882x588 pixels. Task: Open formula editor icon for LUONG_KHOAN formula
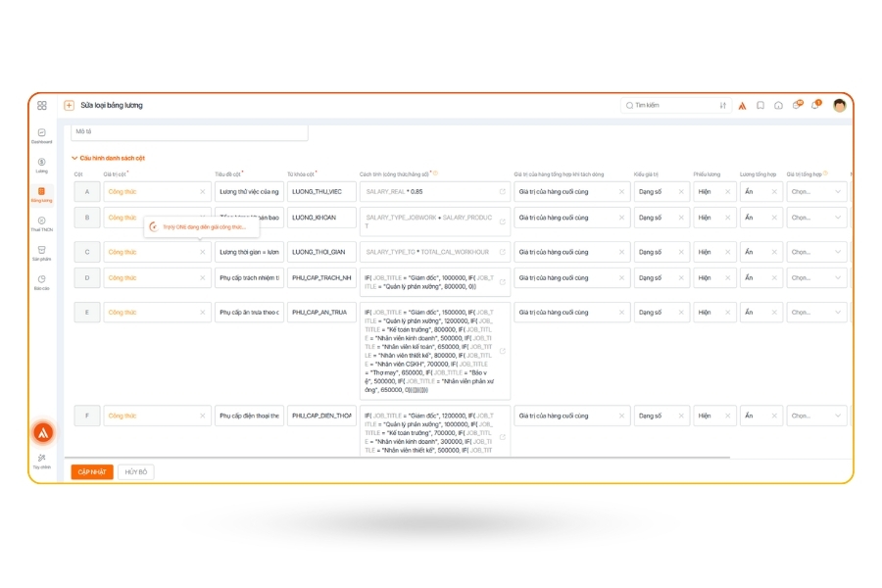coord(503,221)
